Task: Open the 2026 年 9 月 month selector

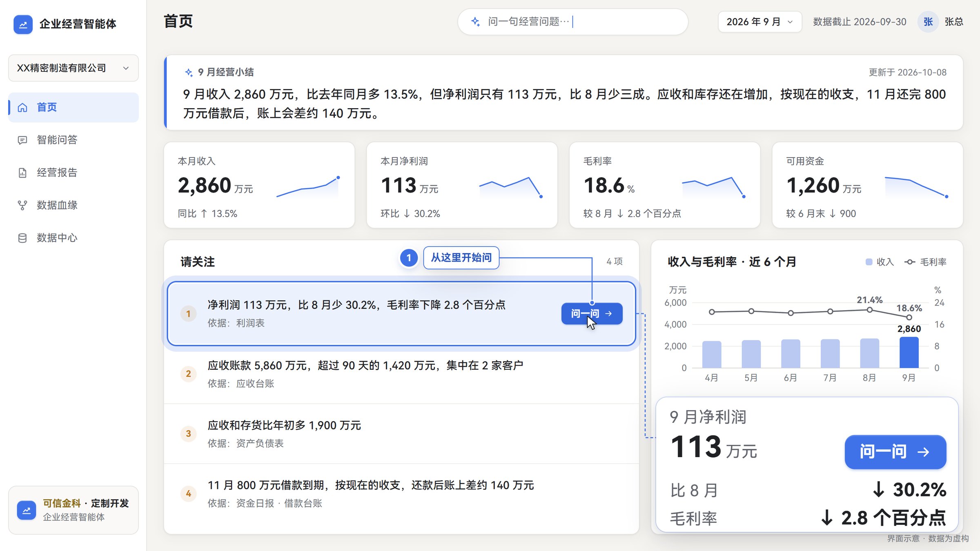Action: pyautogui.click(x=760, y=22)
